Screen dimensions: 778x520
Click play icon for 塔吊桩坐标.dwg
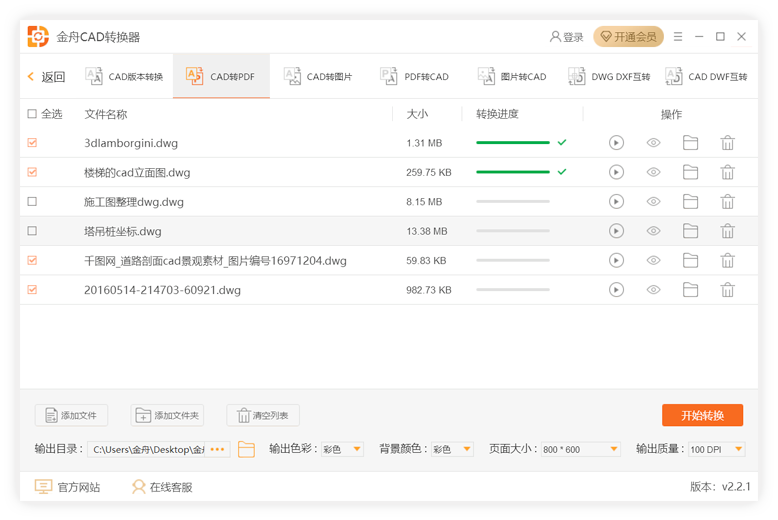pyautogui.click(x=616, y=231)
